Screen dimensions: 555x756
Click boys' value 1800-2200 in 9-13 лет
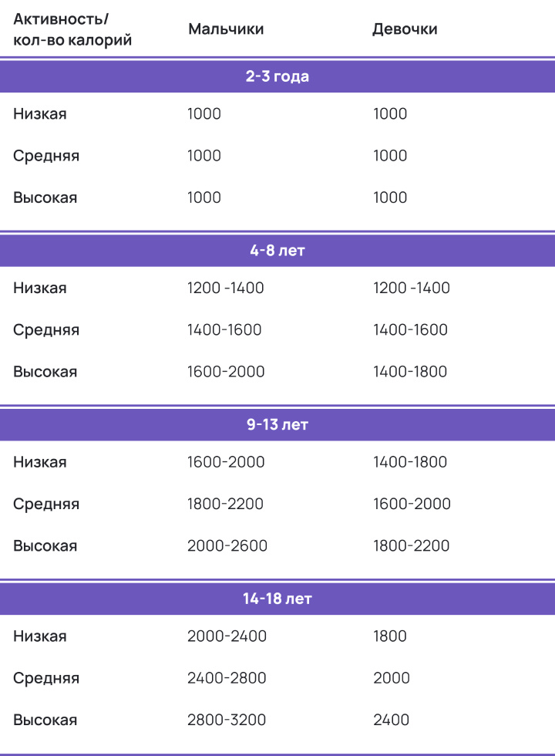[x=225, y=503]
